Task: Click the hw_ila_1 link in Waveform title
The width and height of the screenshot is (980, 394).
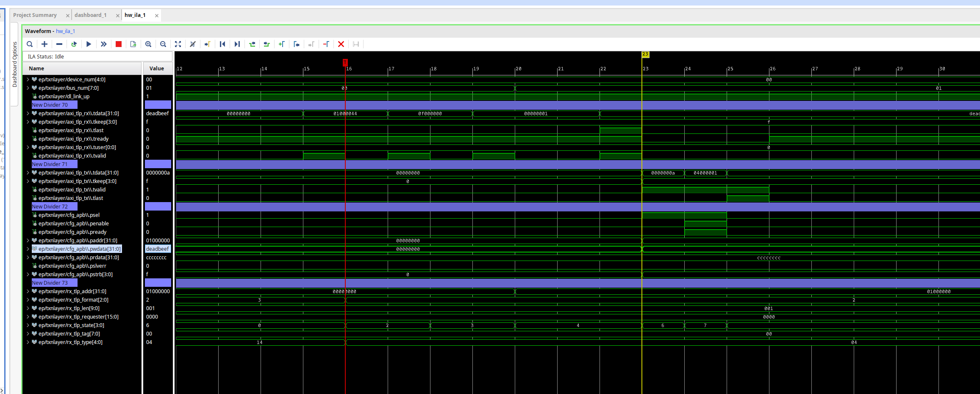Action: 65,31
